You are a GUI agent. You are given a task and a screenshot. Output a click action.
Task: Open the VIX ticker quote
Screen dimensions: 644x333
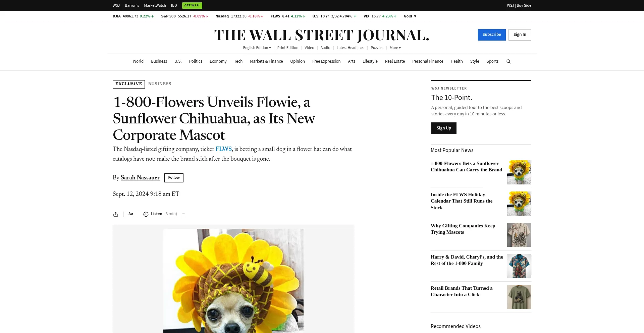[x=380, y=16]
